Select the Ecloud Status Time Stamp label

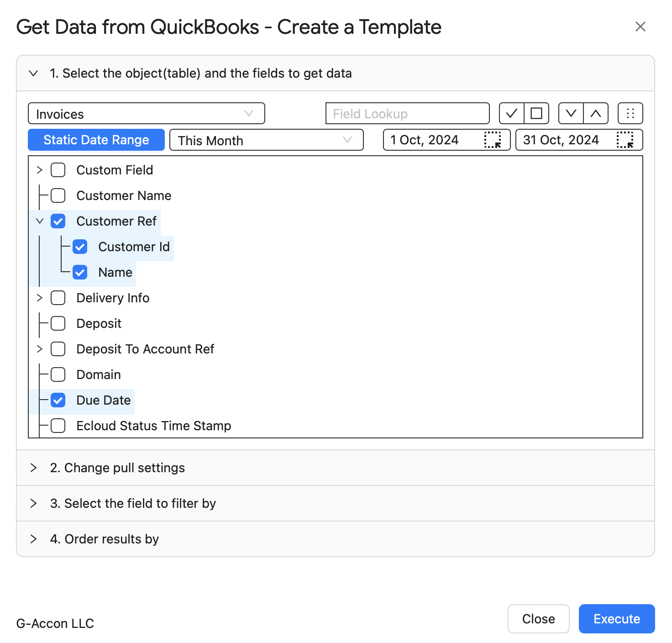154,426
